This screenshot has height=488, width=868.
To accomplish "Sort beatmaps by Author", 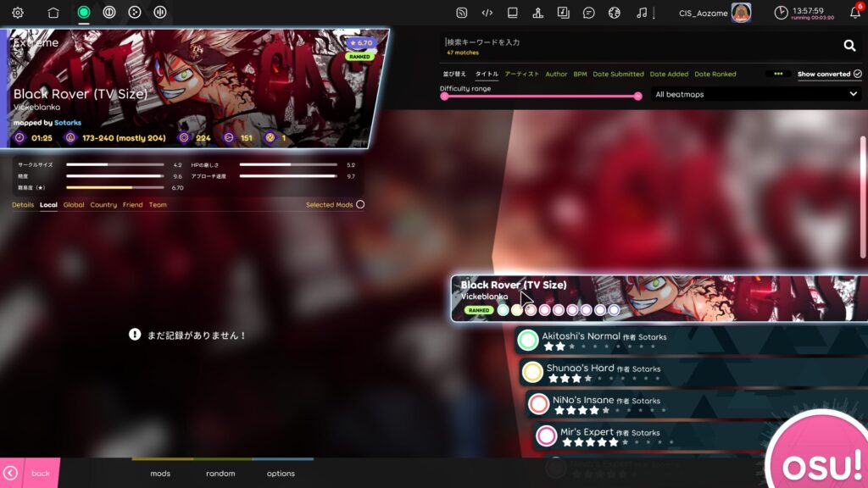I will [x=556, y=75].
